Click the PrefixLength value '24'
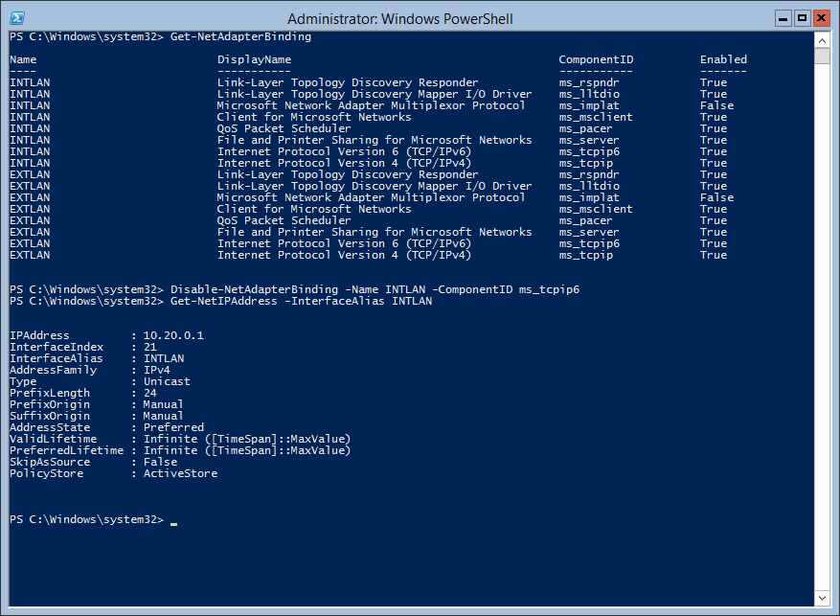 coord(150,393)
